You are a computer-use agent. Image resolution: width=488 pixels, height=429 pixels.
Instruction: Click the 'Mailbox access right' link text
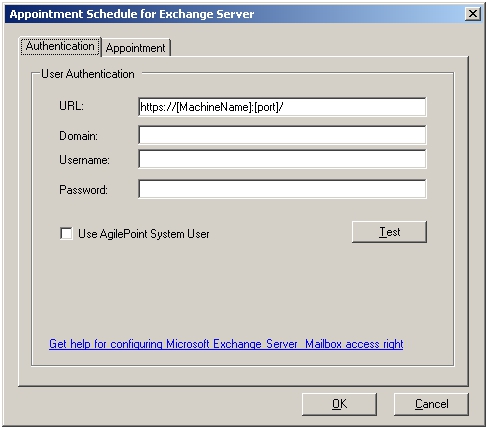tap(354, 344)
